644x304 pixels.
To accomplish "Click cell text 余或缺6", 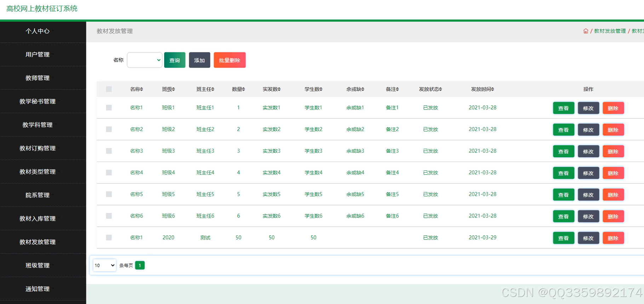I will [355, 216].
